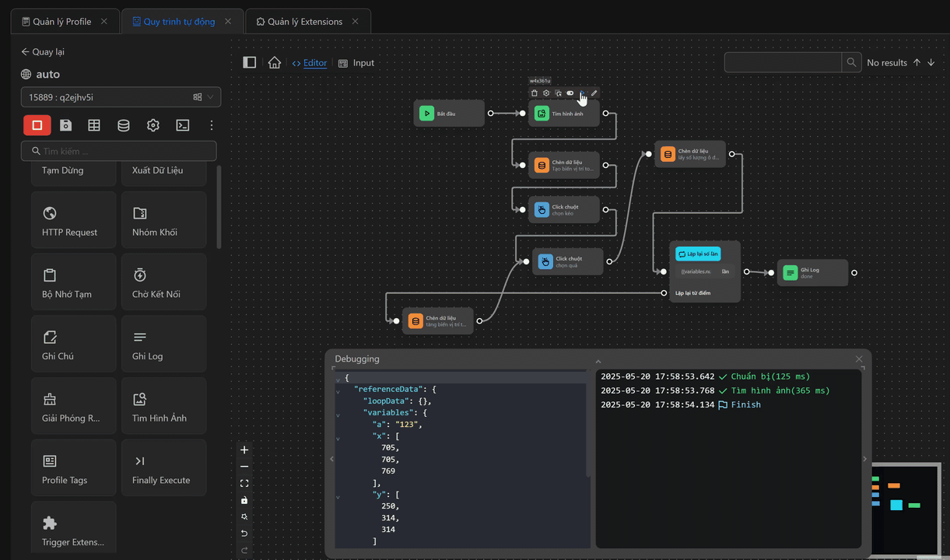The height and width of the screenshot is (560, 950).
Task: Open the terminal console icon
Action: (183, 125)
